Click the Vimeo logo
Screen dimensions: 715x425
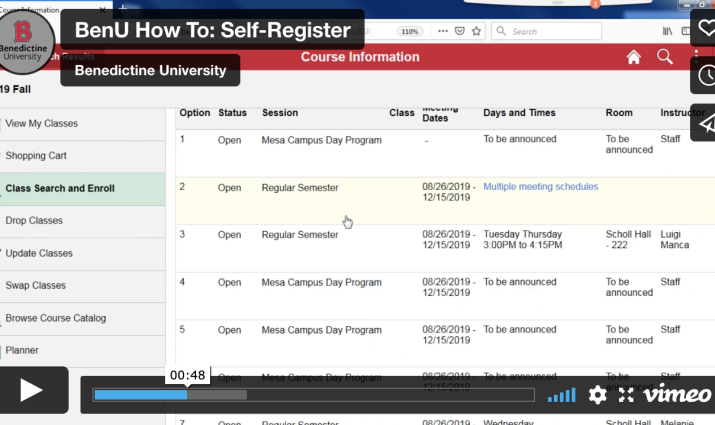click(x=677, y=395)
